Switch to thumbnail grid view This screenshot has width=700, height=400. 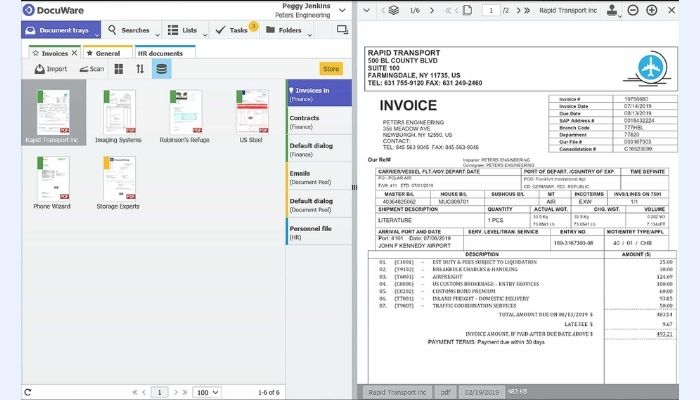pos(119,69)
